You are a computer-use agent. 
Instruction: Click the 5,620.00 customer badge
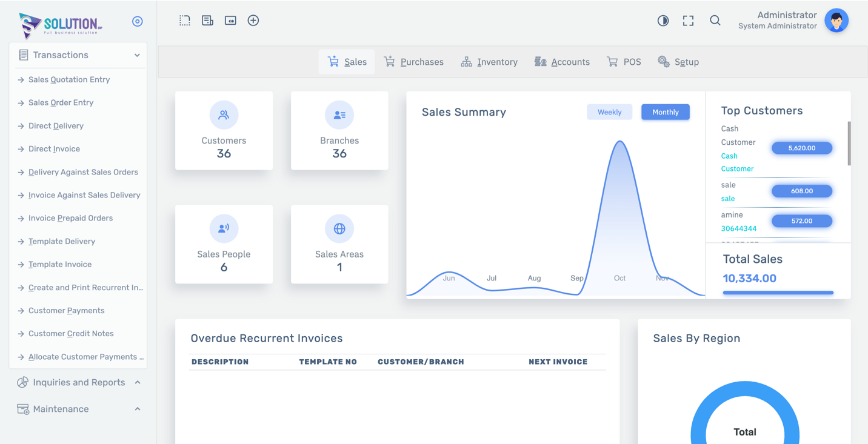point(802,148)
